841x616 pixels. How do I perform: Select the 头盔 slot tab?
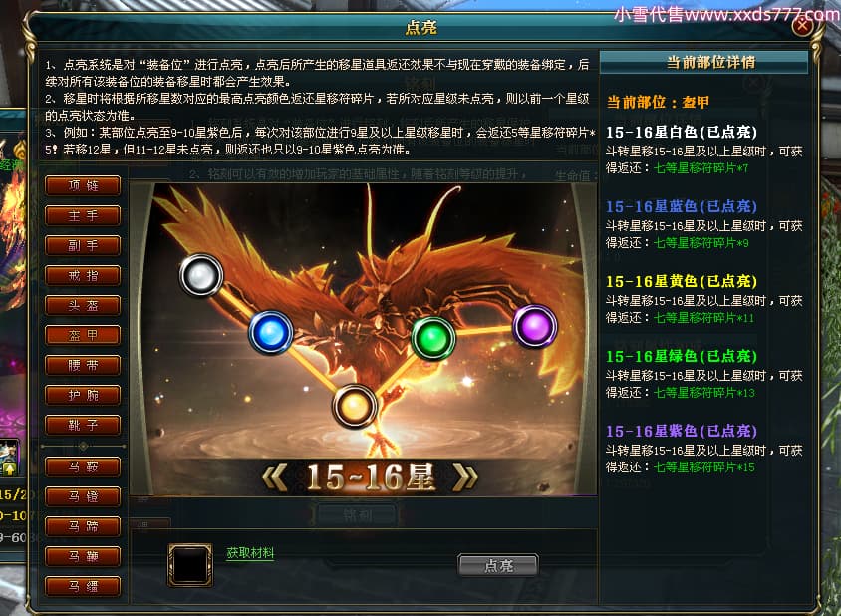[x=83, y=306]
